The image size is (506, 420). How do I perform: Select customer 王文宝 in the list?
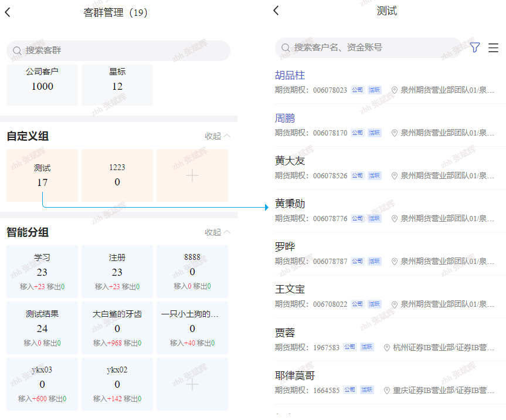pos(290,289)
